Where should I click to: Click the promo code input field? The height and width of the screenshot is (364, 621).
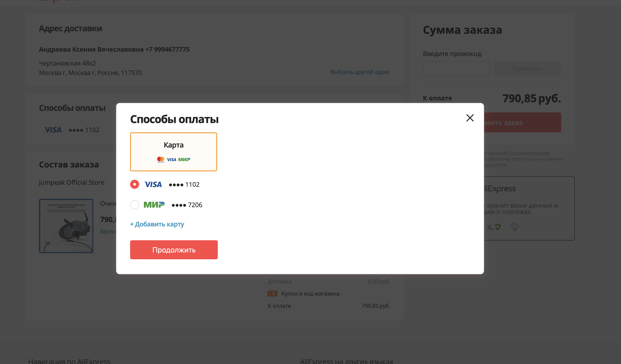coord(456,68)
